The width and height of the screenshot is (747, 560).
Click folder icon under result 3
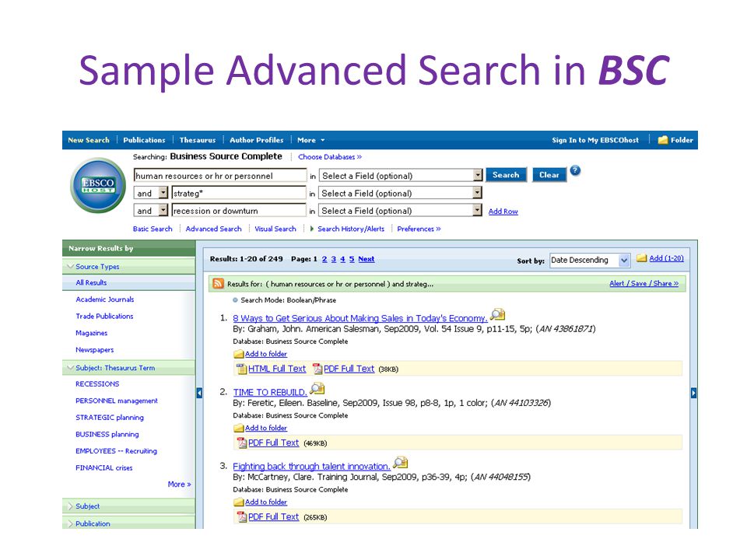tap(239, 502)
